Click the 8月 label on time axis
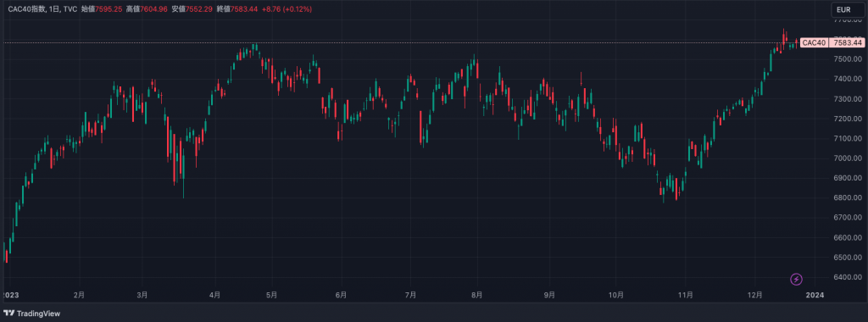This screenshot has height=322, width=868. [x=476, y=296]
